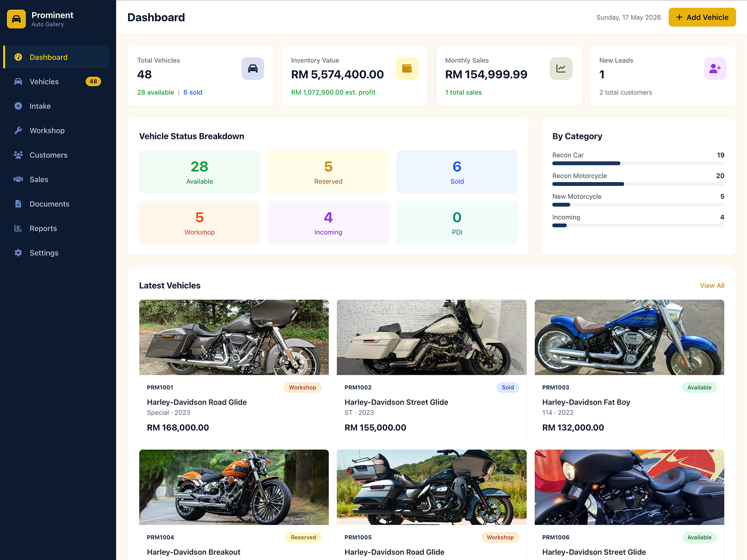Click the Sales handshake icon

18,179
